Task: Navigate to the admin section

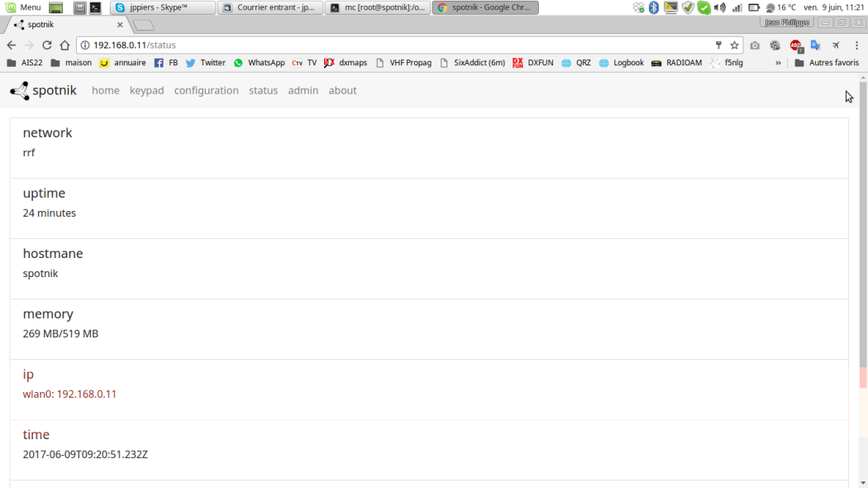Action: 303,91
